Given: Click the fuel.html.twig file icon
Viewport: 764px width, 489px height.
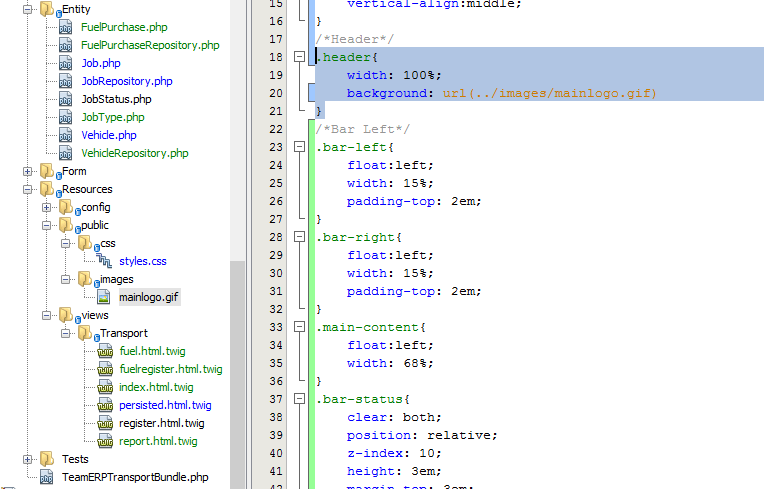Looking at the screenshot, I should (x=105, y=351).
